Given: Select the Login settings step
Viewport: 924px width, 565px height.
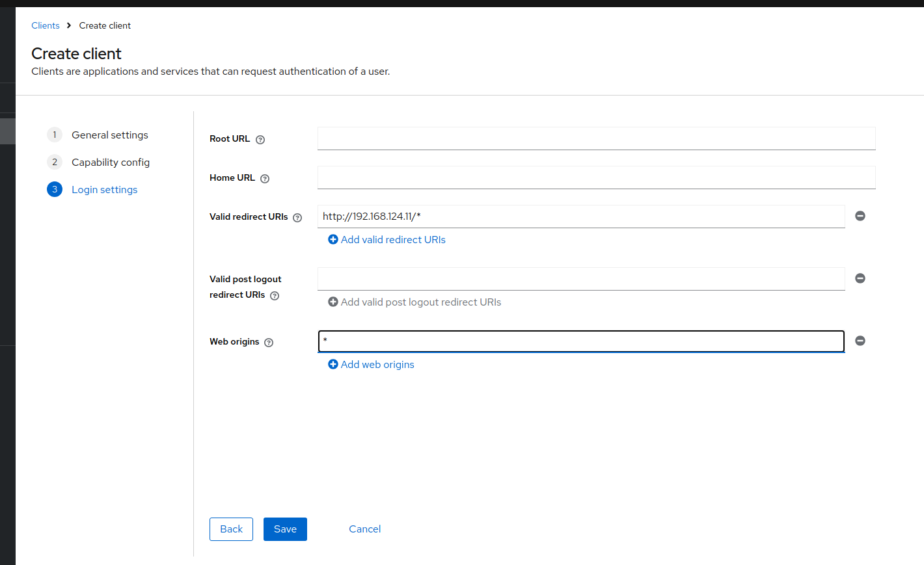Looking at the screenshot, I should click(x=104, y=190).
